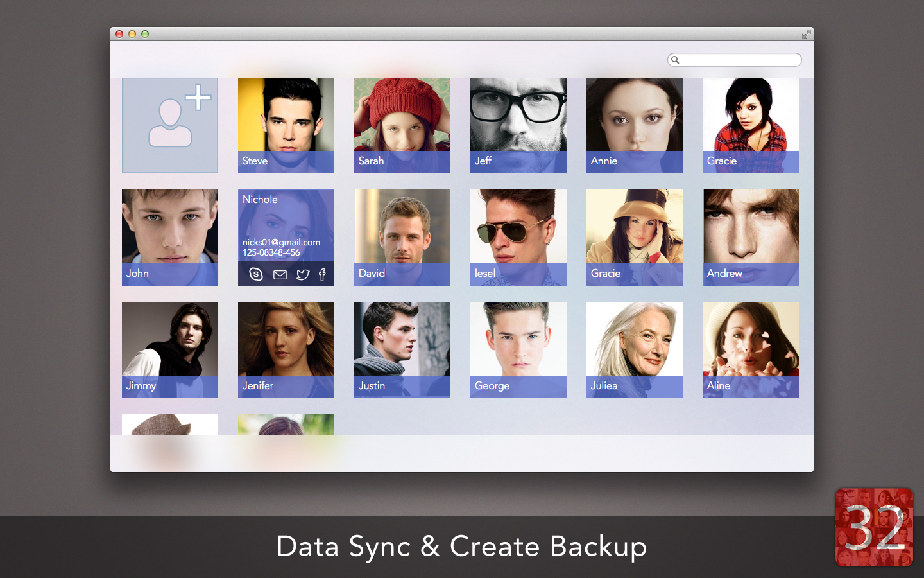Open George's contact card

coord(518,350)
